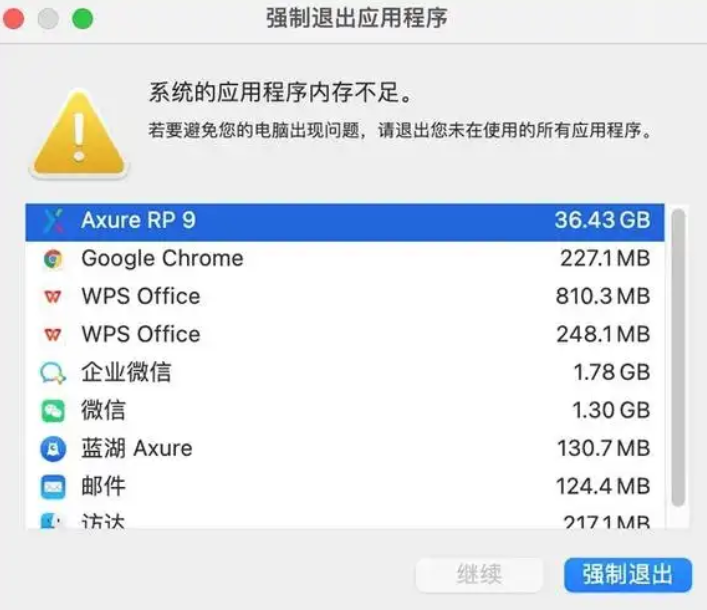Click the application list scrollbar
The height and width of the screenshot is (610, 707).
(x=678, y=357)
